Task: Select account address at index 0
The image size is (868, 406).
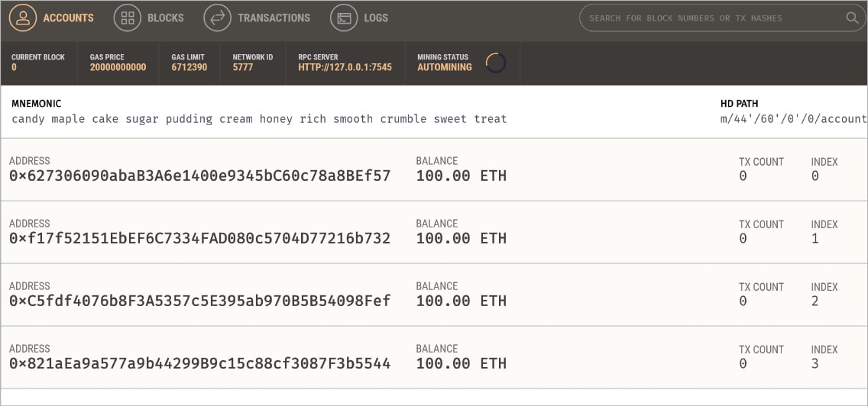Action: [199, 176]
